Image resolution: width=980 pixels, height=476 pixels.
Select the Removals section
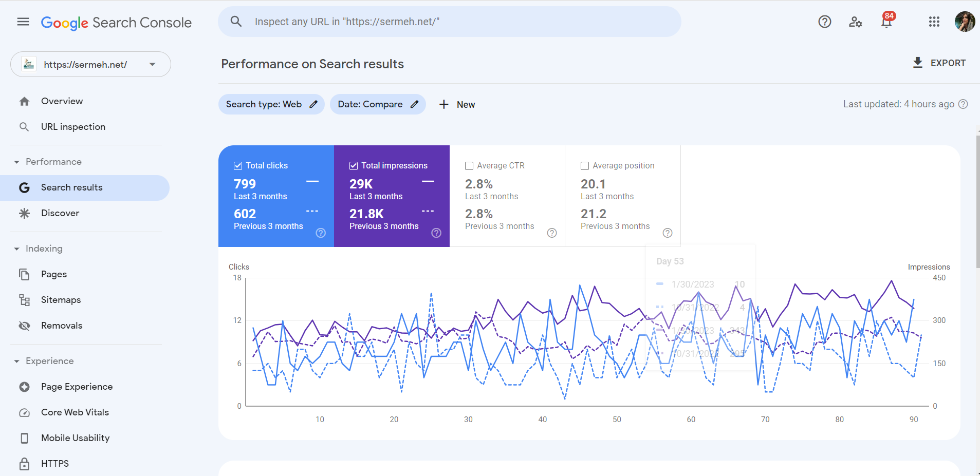click(x=62, y=325)
